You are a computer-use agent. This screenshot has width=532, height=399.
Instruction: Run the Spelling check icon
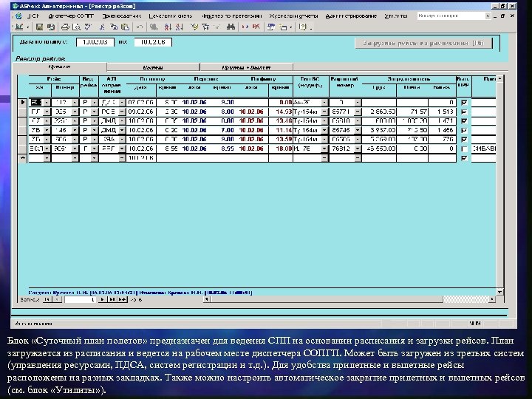coord(88,27)
